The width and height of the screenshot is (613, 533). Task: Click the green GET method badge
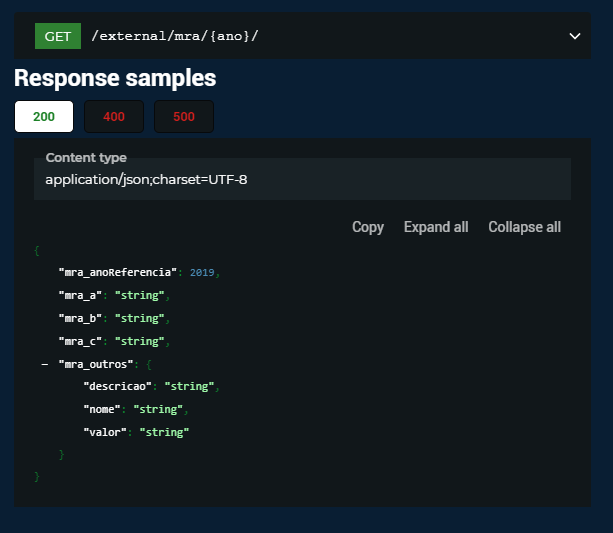click(x=58, y=36)
